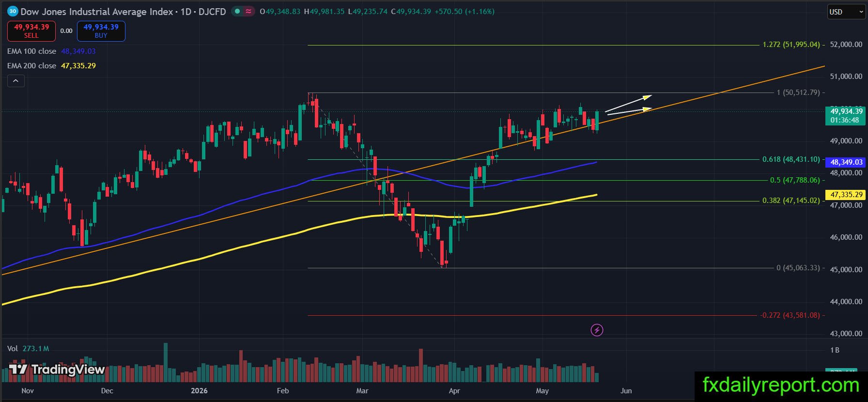
Task: Click the Nov label on the time axis
Action: (28, 391)
